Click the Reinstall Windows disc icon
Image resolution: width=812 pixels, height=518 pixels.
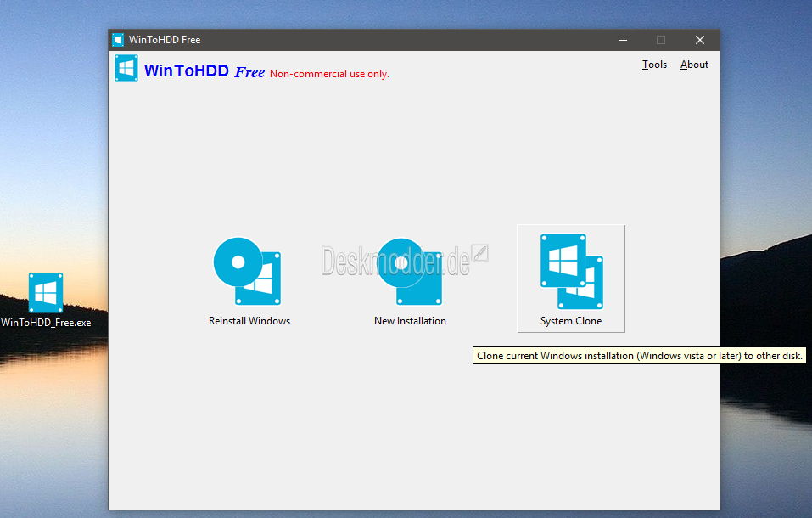[x=248, y=271]
